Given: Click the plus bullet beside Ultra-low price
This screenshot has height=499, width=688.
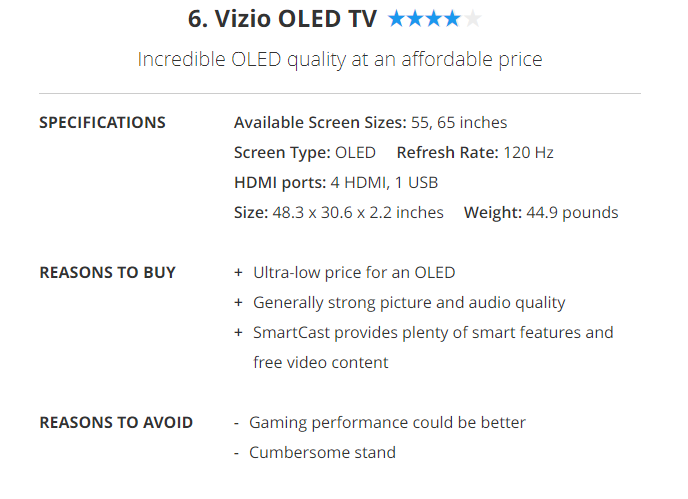Looking at the screenshot, I should point(238,272).
